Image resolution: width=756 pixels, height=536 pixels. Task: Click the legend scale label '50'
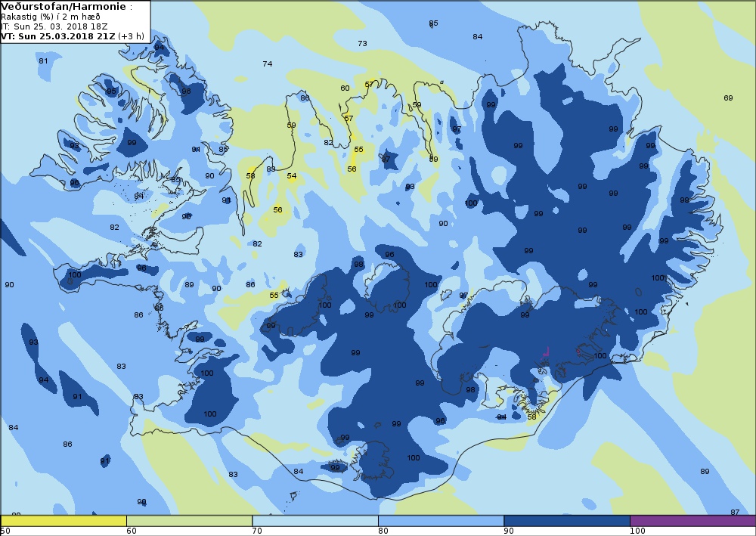pos(5,531)
